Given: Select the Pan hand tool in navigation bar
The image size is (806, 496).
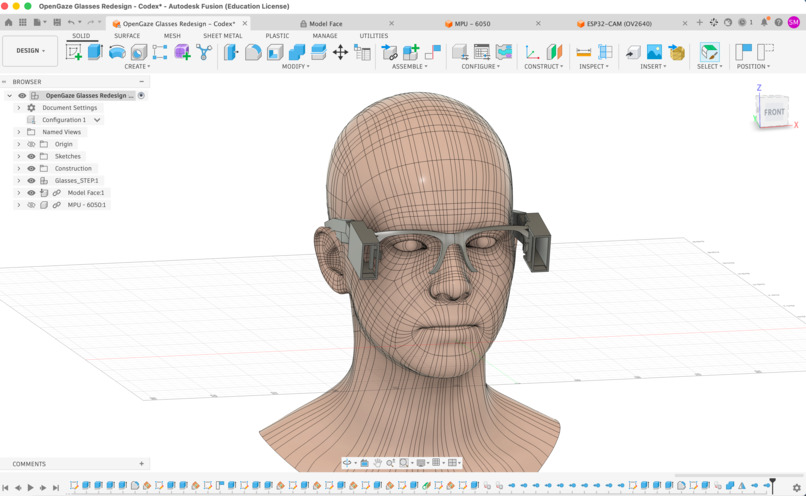Looking at the screenshot, I should point(377,463).
